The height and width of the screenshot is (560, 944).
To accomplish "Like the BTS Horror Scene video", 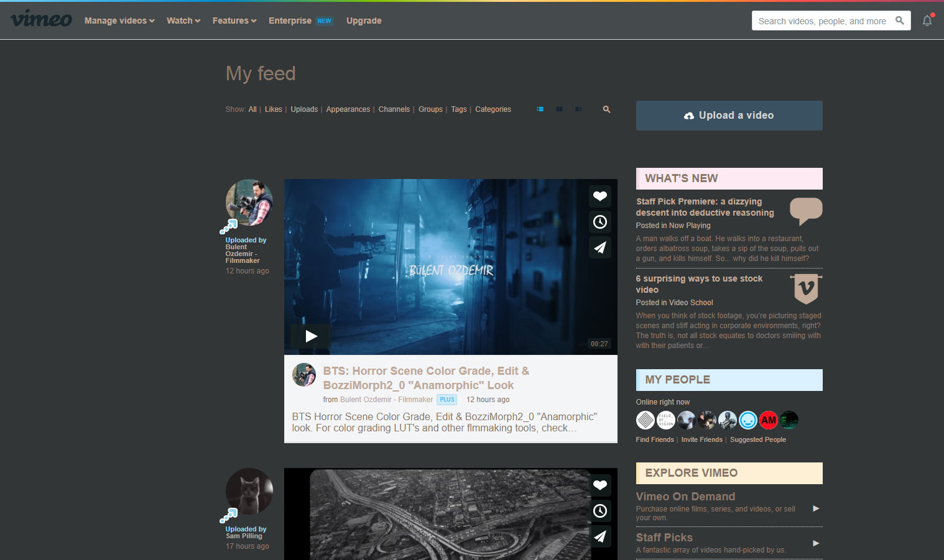I will [599, 196].
